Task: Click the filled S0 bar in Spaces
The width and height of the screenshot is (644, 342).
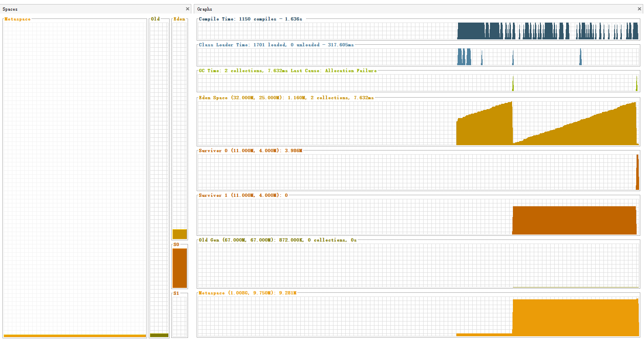Action: pos(179,268)
